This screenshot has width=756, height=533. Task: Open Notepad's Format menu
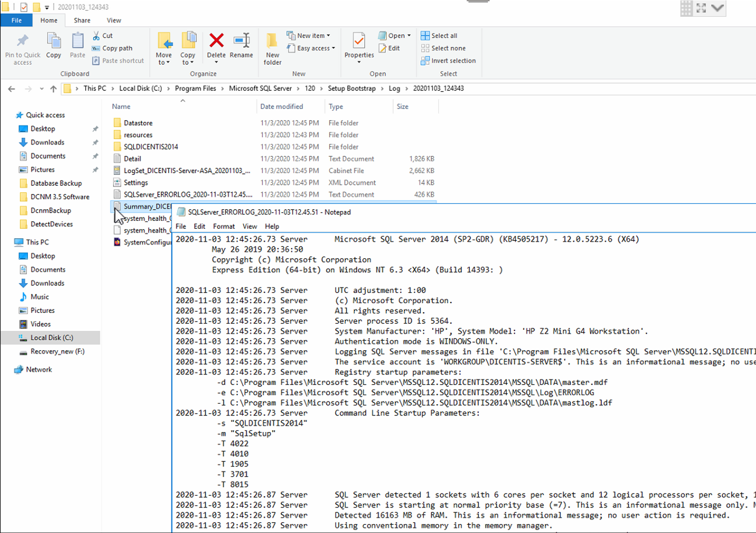pyautogui.click(x=223, y=226)
